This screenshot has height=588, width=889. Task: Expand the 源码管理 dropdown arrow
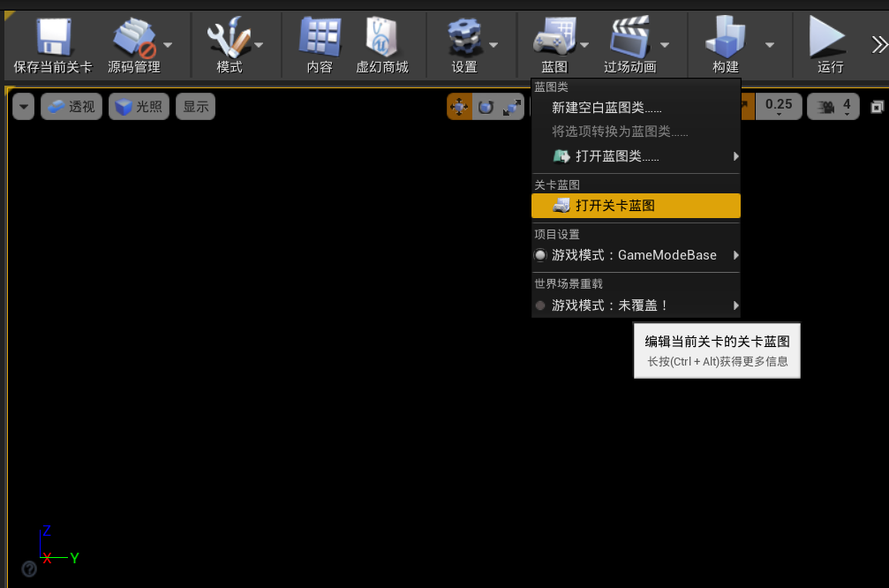[168, 44]
